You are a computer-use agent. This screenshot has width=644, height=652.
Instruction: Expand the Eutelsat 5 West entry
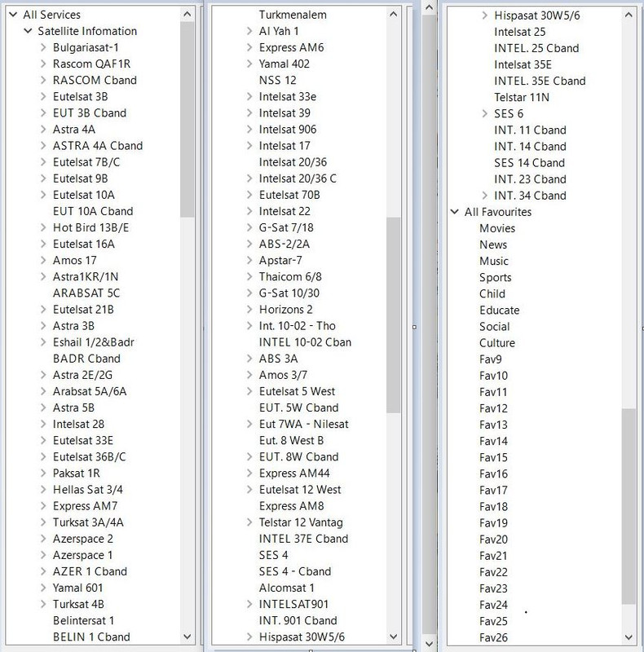coord(249,391)
